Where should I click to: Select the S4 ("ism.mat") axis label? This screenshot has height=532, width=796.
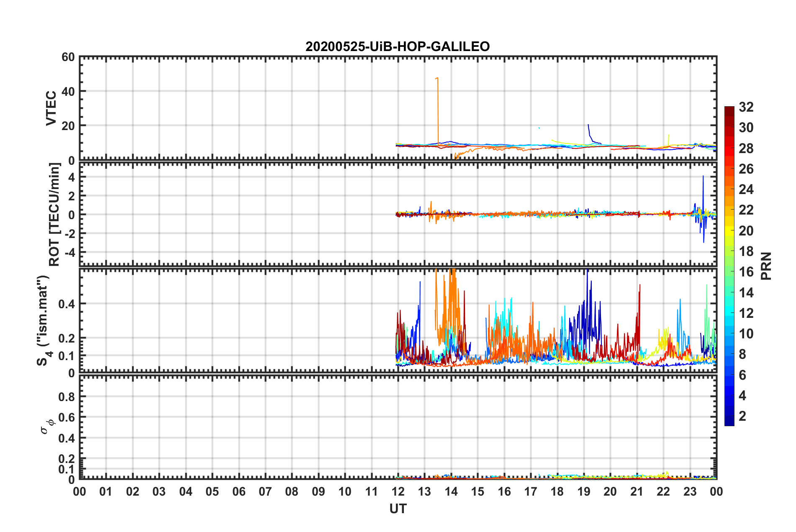(x=44, y=320)
